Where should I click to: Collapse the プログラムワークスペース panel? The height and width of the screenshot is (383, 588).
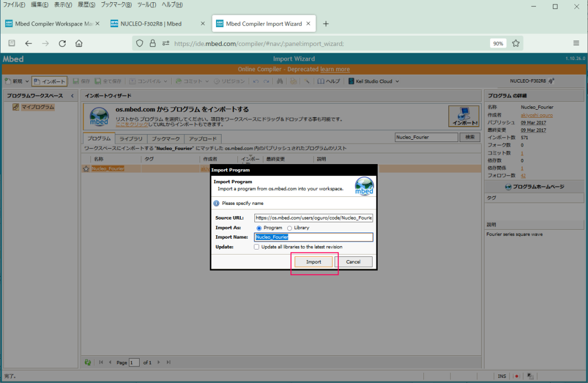click(x=72, y=96)
